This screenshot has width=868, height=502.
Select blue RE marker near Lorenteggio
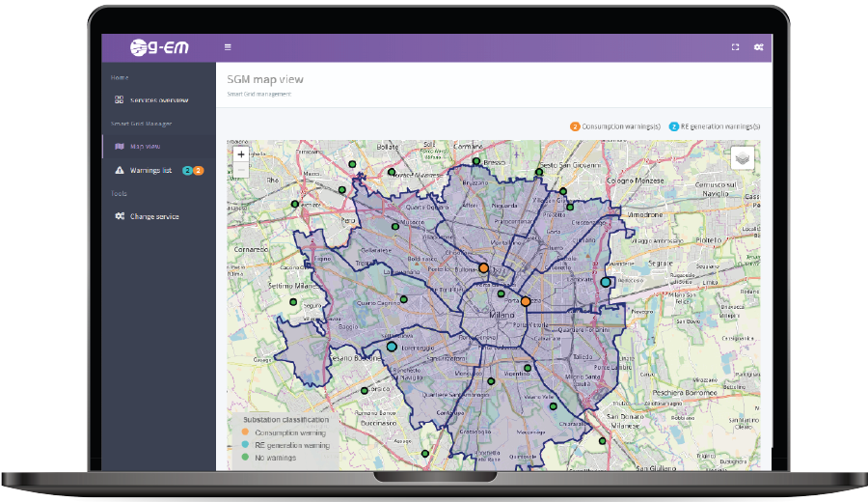(392, 346)
